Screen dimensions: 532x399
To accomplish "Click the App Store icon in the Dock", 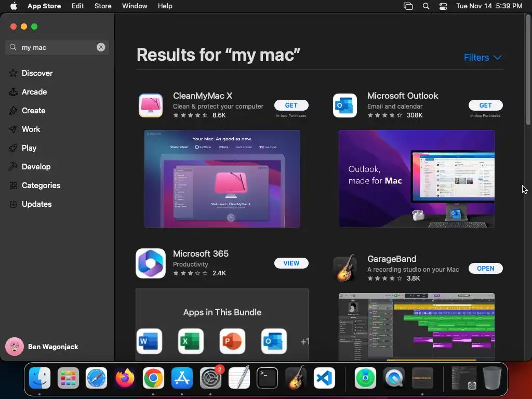I will click(182, 378).
